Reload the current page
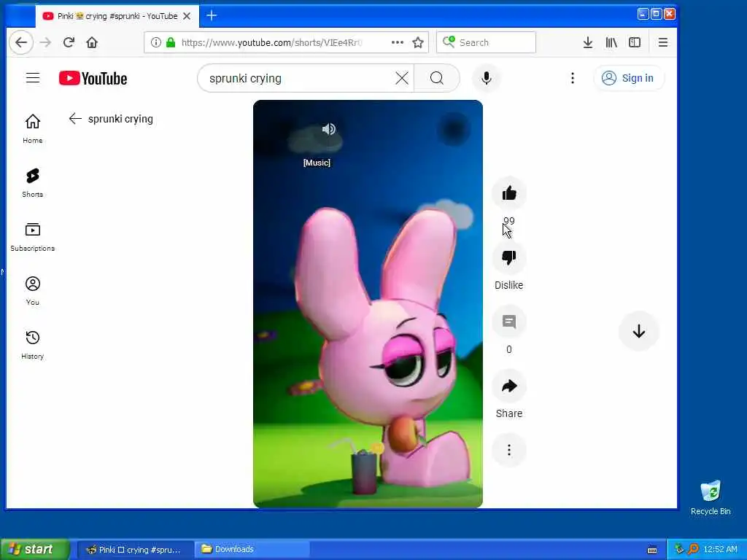 (69, 42)
